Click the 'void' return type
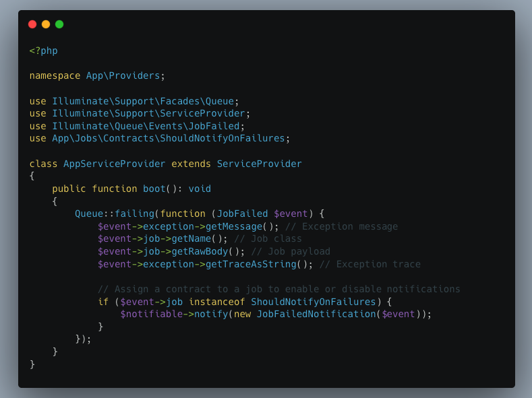Image resolution: width=532 pixels, height=398 pixels. (200, 189)
